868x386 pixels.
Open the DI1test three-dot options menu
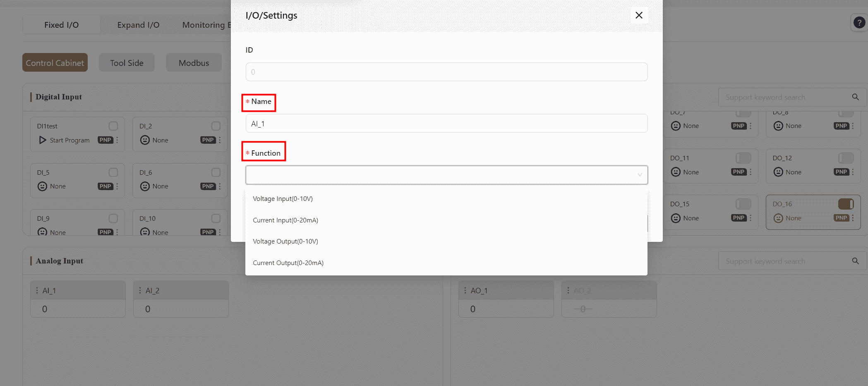pos(117,140)
